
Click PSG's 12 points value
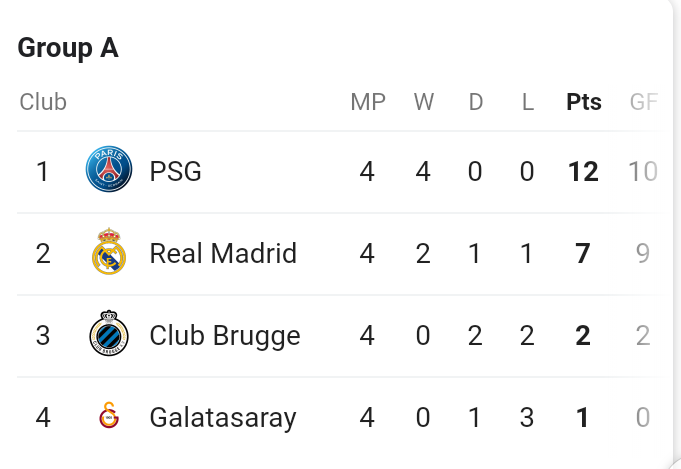[x=583, y=171]
